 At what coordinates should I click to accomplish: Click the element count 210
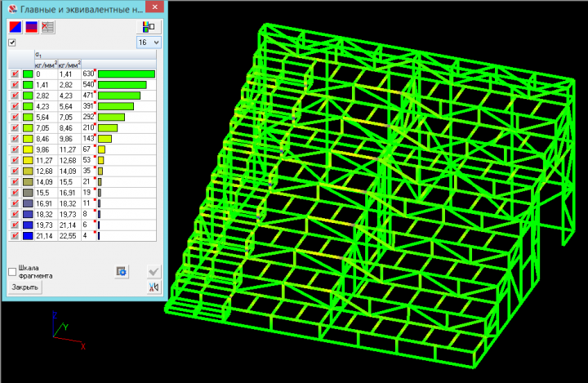88,128
